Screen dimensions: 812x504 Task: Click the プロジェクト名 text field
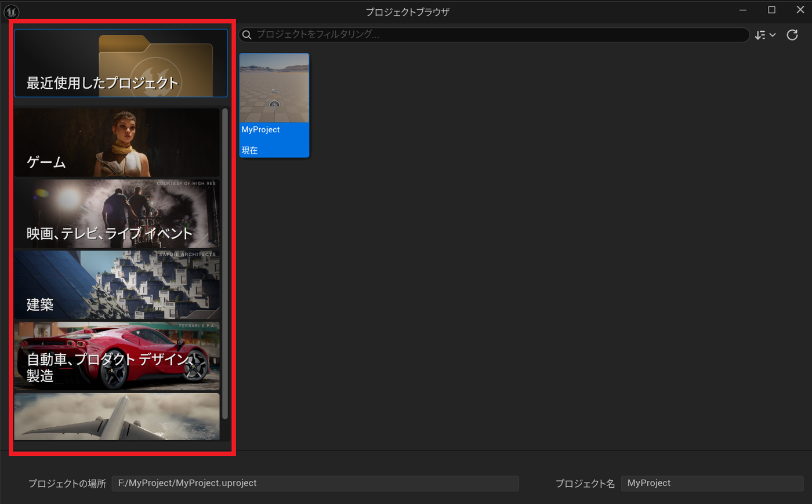tap(712, 483)
